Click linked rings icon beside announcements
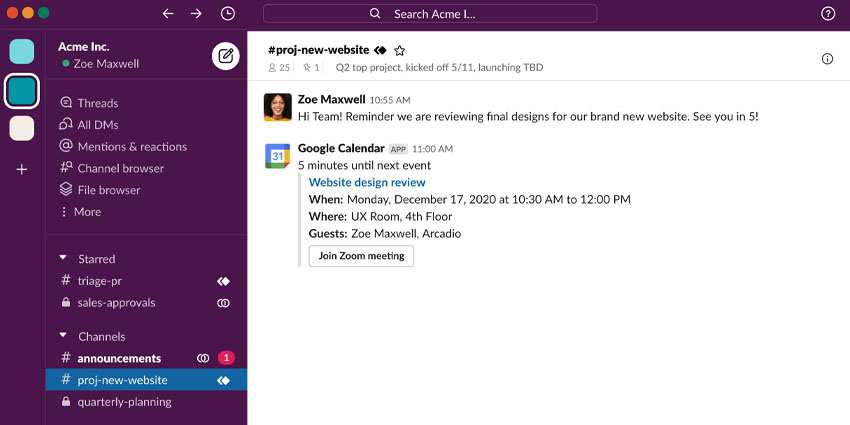This screenshot has height=425, width=850. coord(203,358)
